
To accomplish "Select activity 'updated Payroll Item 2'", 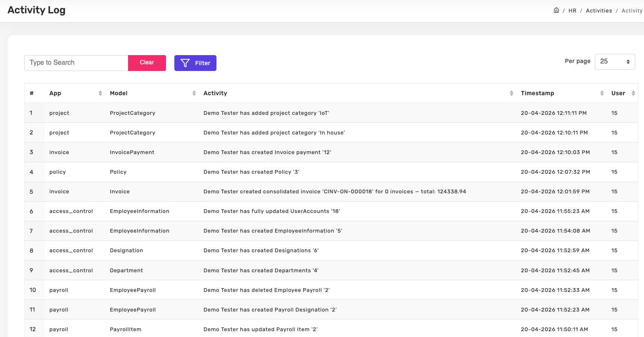I will tap(260, 329).
